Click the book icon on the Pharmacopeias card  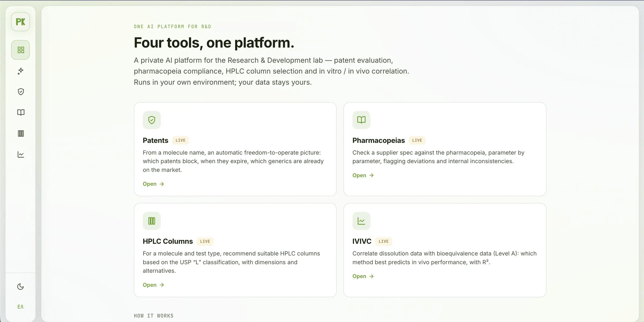361,120
